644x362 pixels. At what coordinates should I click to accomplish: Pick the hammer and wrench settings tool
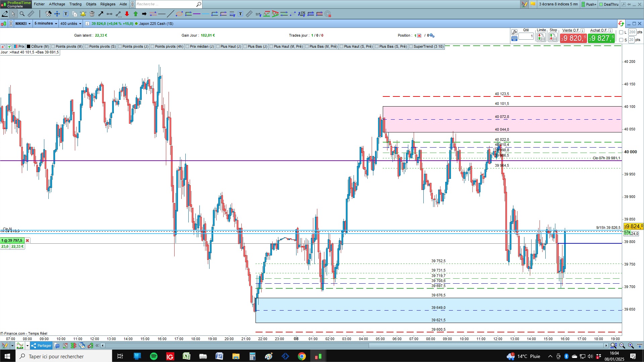pyautogui.click(x=48, y=14)
